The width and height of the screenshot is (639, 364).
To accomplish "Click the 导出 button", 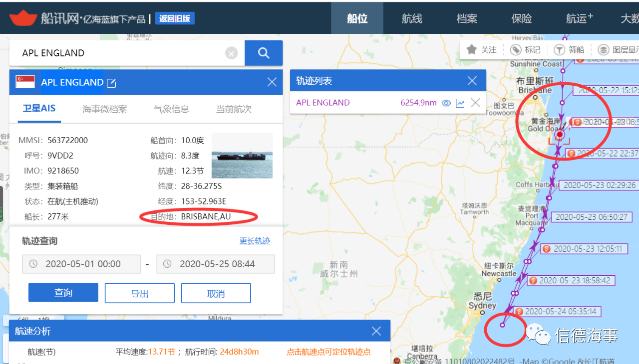I will [140, 293].
